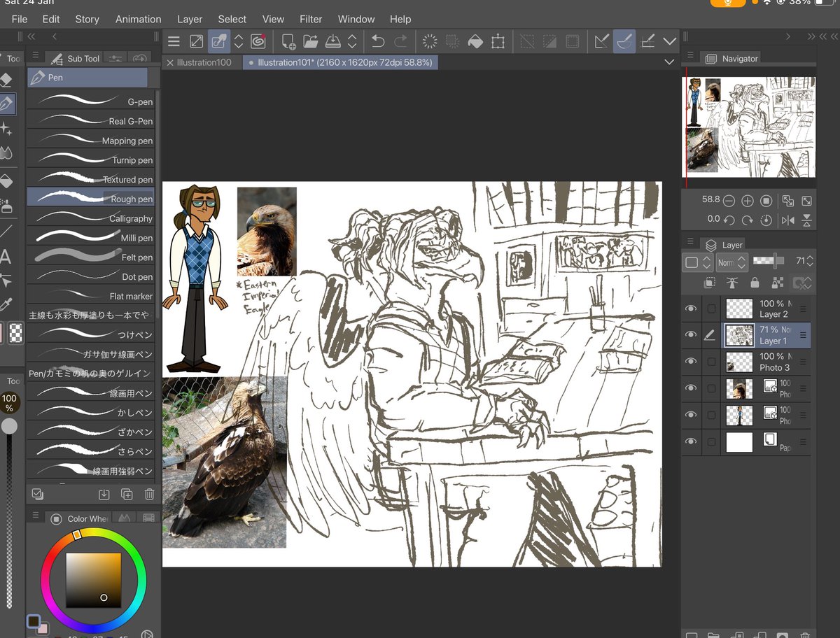
Task: Hide the Photo 3 layer using its eye icon
Action: pos(691,361)
